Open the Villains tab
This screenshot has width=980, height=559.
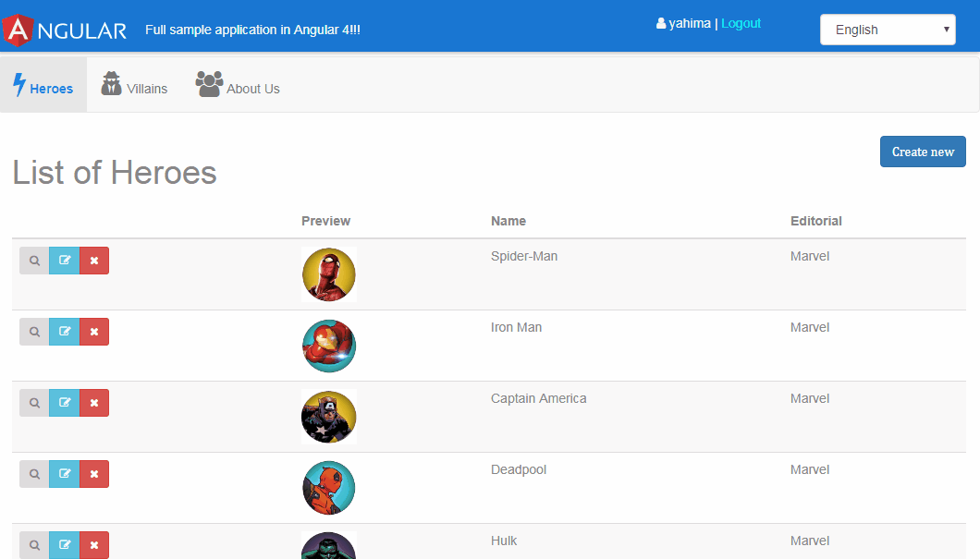click(x=134, y=85)
